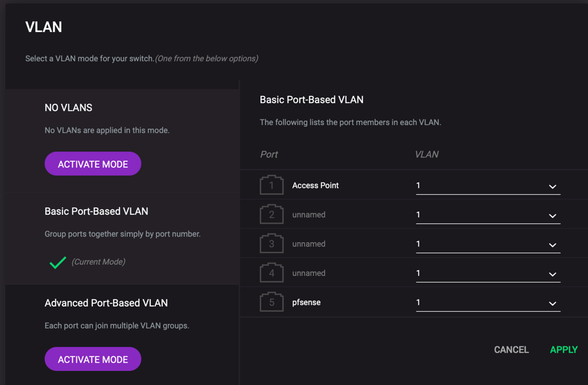
Task: Select the Basic Port-Based VLAN section heading
Action: pyautogui.click(x=97, y=211)
